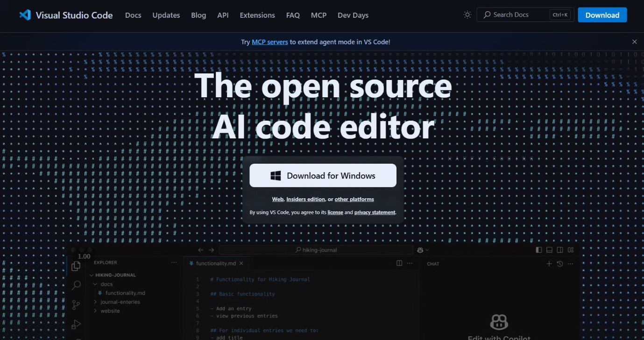The image size is (644, 340).
Task: Toggle the secondary side bar layout icon
Action: (559, 250)
